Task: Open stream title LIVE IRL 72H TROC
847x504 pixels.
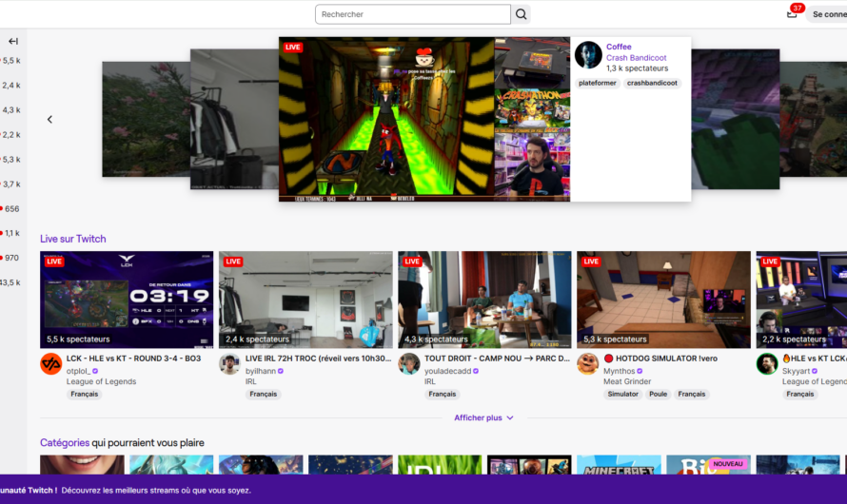Action: pos(318,359)
